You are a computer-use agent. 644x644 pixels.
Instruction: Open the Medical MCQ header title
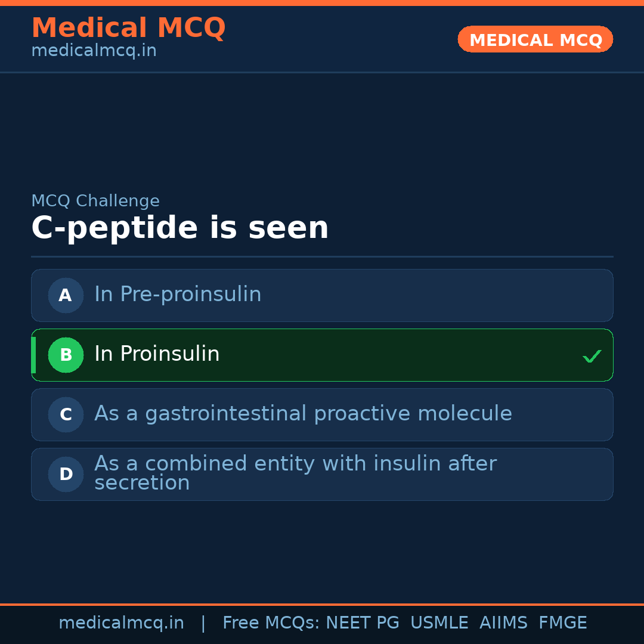(x=128, y=28)
